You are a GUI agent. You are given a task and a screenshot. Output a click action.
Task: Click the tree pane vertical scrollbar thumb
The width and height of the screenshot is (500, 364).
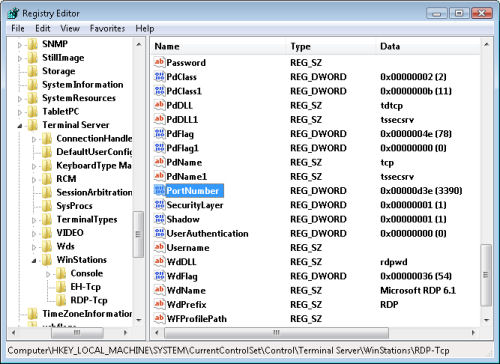138,235
